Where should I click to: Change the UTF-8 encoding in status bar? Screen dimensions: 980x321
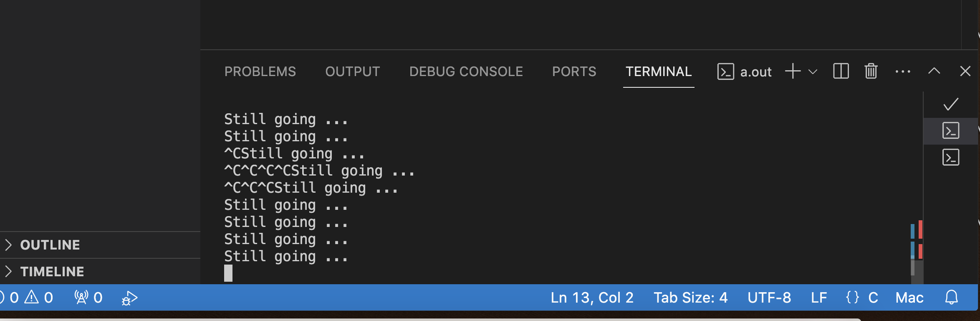[769, 298]
